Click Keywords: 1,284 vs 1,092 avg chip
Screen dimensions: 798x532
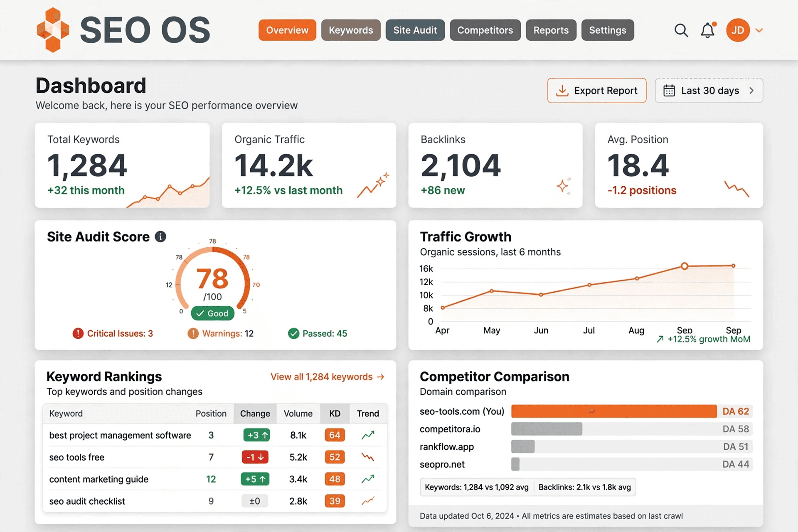[477, 487]
